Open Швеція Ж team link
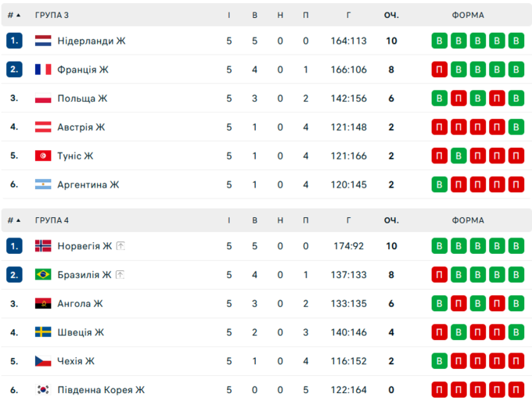Image resolution: width=532 pixels, height=404 pixels. coord(81,332)
